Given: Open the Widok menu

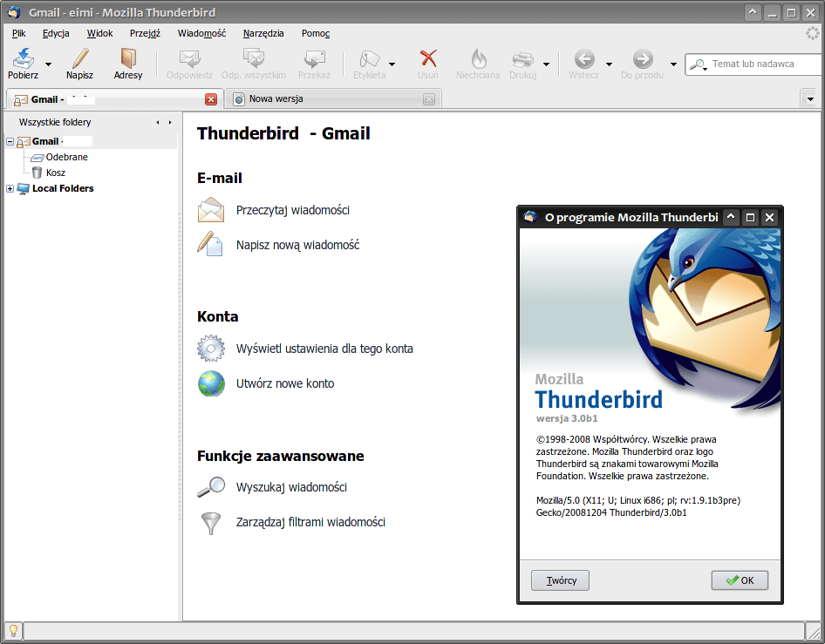Looking at the screenshot, I should tap(100, 33).
